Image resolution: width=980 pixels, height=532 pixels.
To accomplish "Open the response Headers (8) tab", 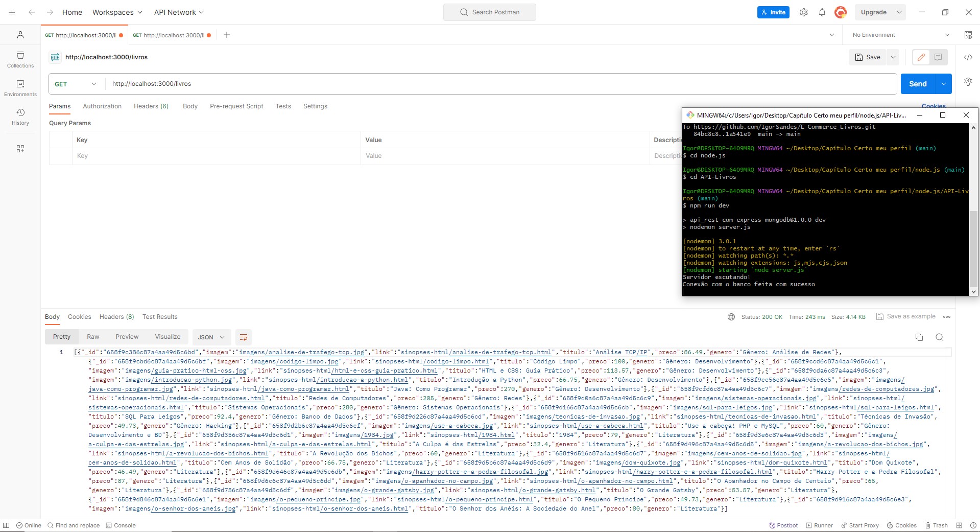I will (x=116, y=317).
